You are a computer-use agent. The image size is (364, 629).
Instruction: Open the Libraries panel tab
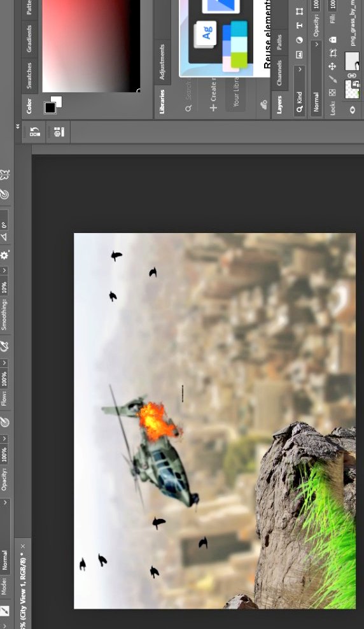[x=162, y=101]
